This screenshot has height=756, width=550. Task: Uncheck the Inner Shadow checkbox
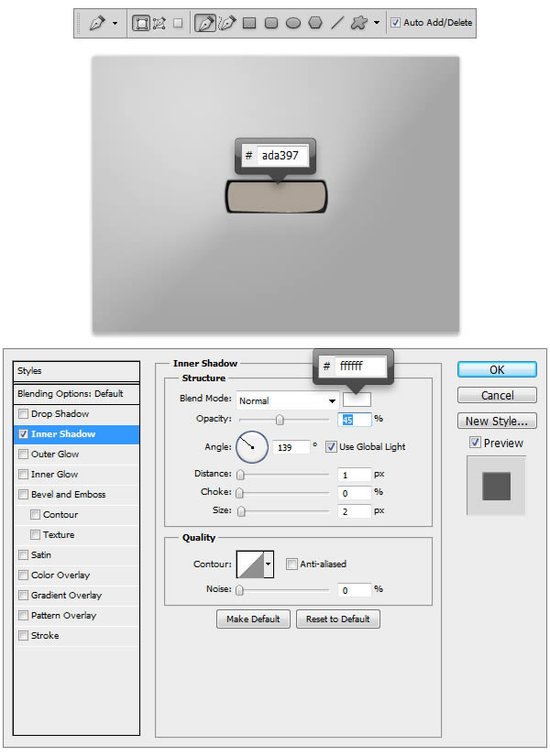pyautogui.click(x=23, y=434)
